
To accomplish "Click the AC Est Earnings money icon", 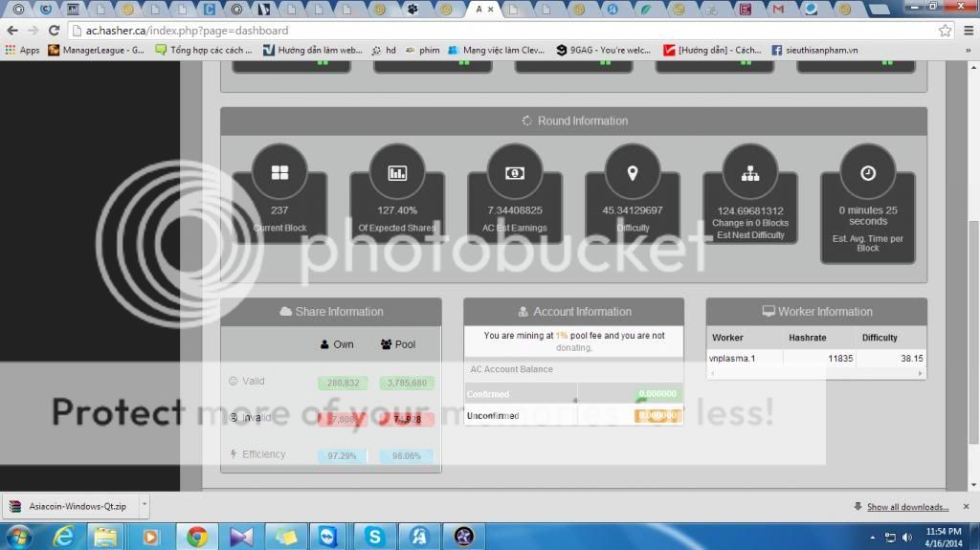I will click(514, 173).
